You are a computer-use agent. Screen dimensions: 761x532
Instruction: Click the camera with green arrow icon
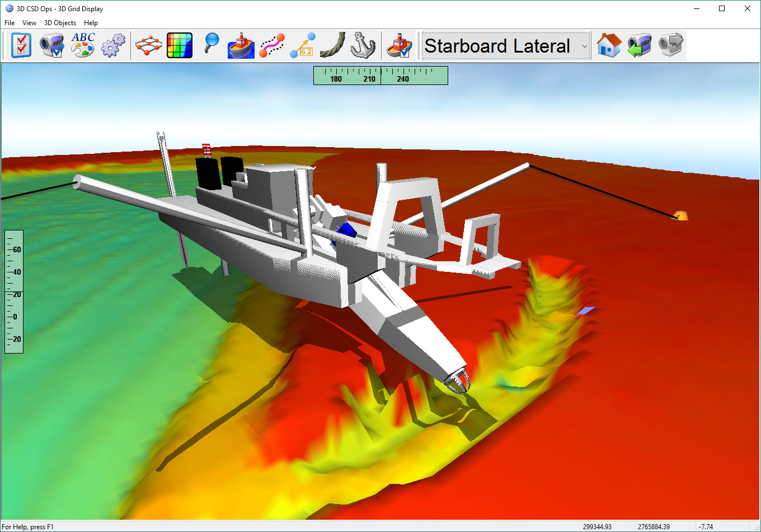click(640, 45)
